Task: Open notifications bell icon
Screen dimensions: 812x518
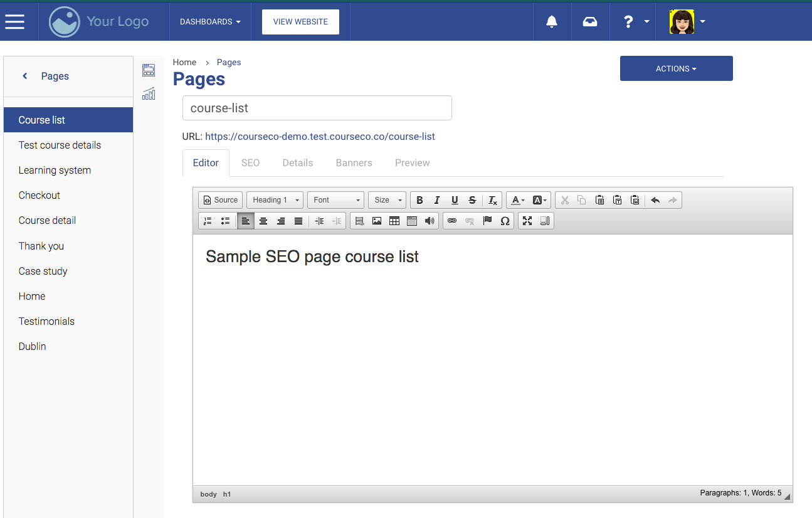Action: [552, 22]
